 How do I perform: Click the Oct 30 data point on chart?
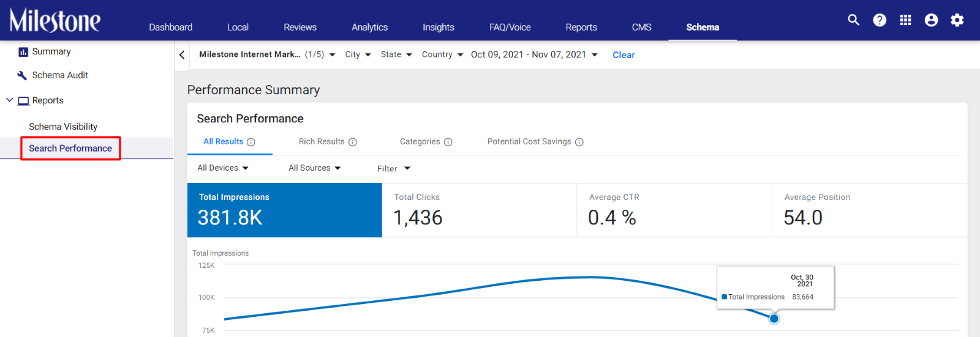coord(774,319)
